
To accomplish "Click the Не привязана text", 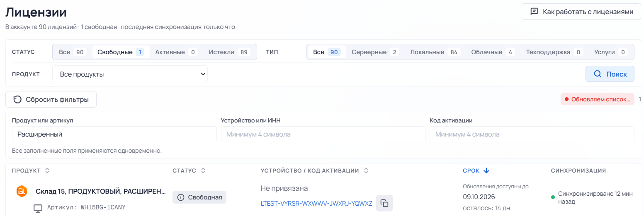I will coord(284,188).
